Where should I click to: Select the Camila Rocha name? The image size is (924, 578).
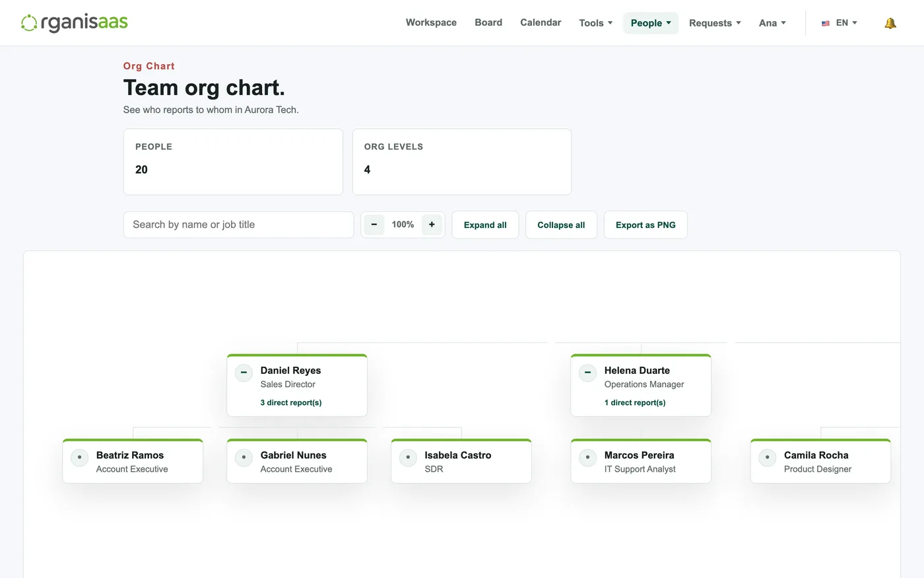coord(816,455)
